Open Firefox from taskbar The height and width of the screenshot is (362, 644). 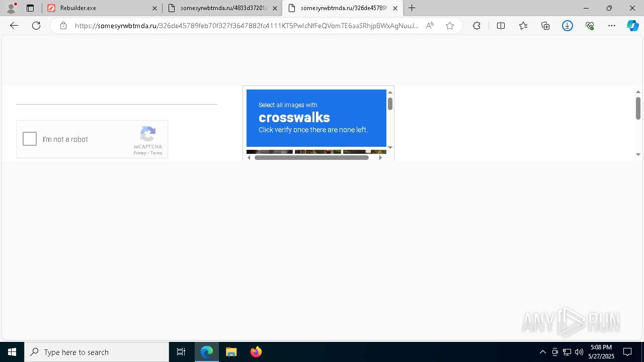[x=256, y=352]
